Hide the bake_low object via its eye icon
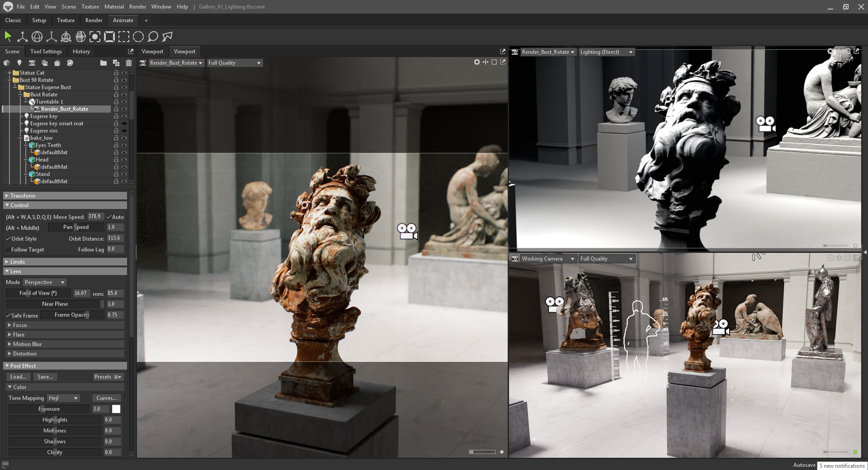Screen dimensions: 868x470 coord(125,138)
